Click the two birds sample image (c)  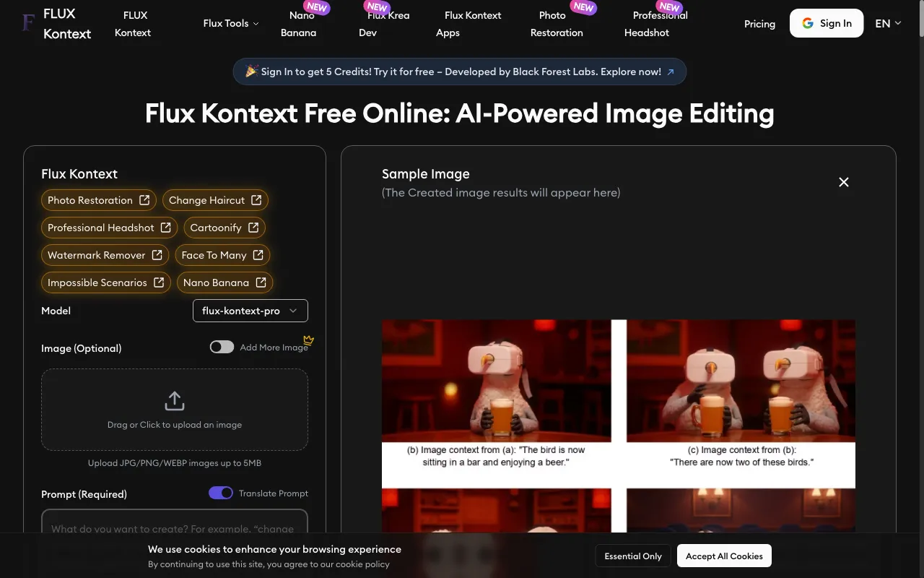coord(741,381)
